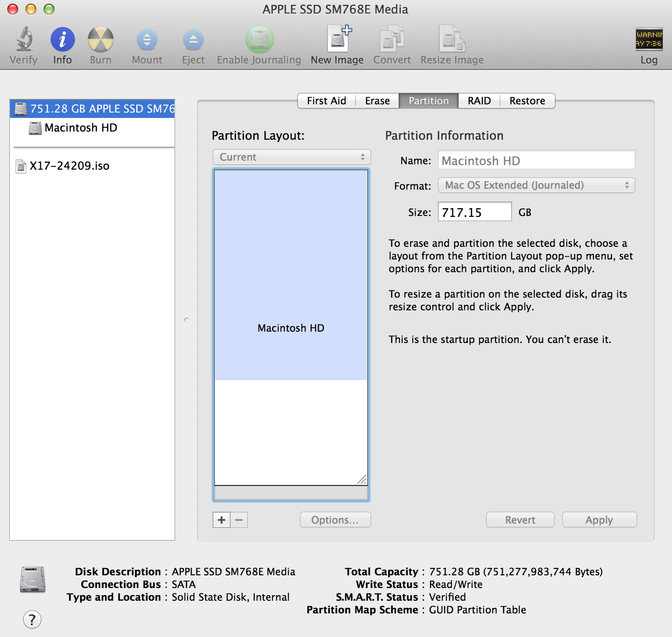Switch to the Restore tab

(x=527, y=101)
